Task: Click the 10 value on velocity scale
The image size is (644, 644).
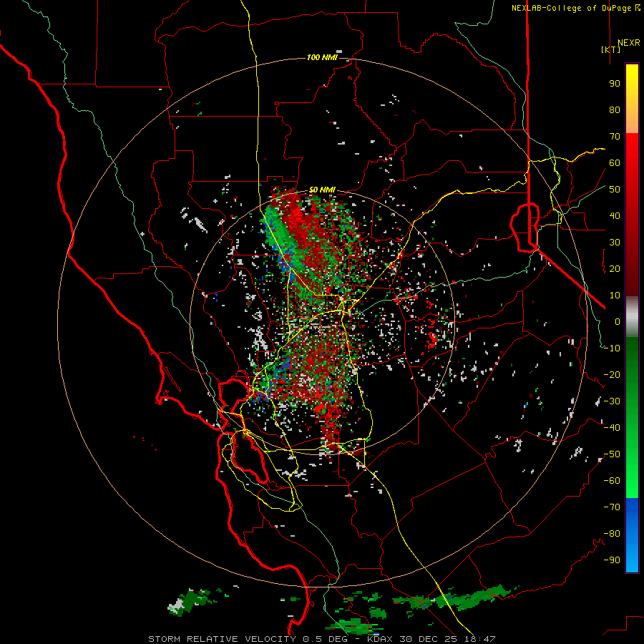Action: coord(615,296)
